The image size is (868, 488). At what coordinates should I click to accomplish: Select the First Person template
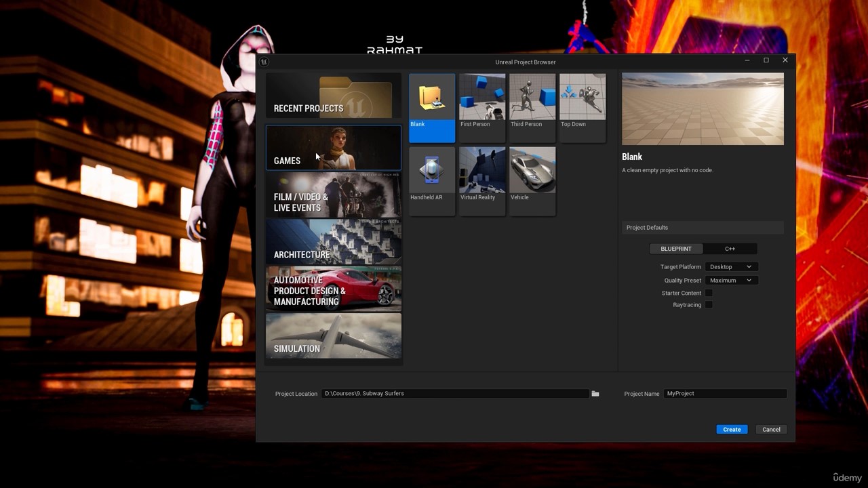(482, 108)
